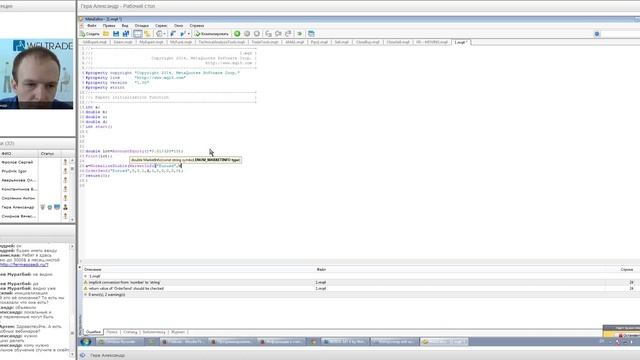The height and width of the screenshot is (360, 640).
Task: Click the save all files icon
Action: 126,34
